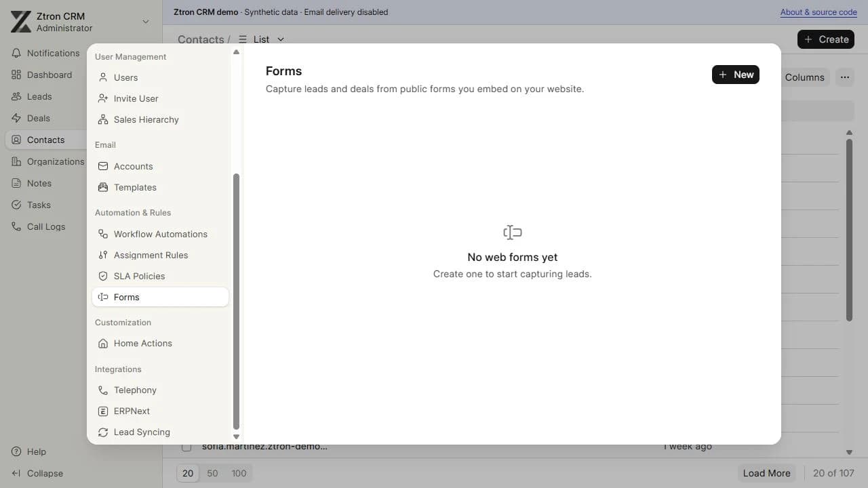Open the Forms settings tab
The width and height of the screenshot is (868, 488).
tap(161, 297)
